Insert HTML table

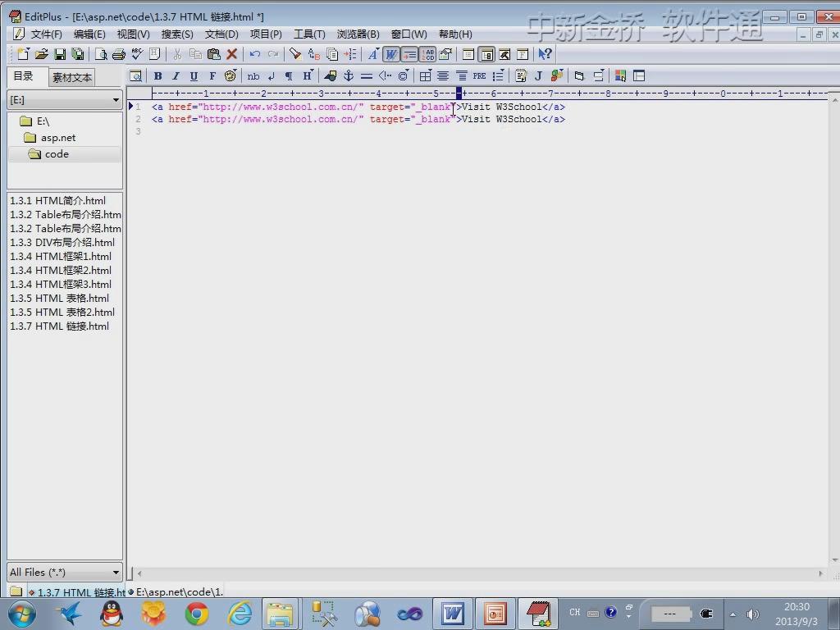tap(425, 76)
